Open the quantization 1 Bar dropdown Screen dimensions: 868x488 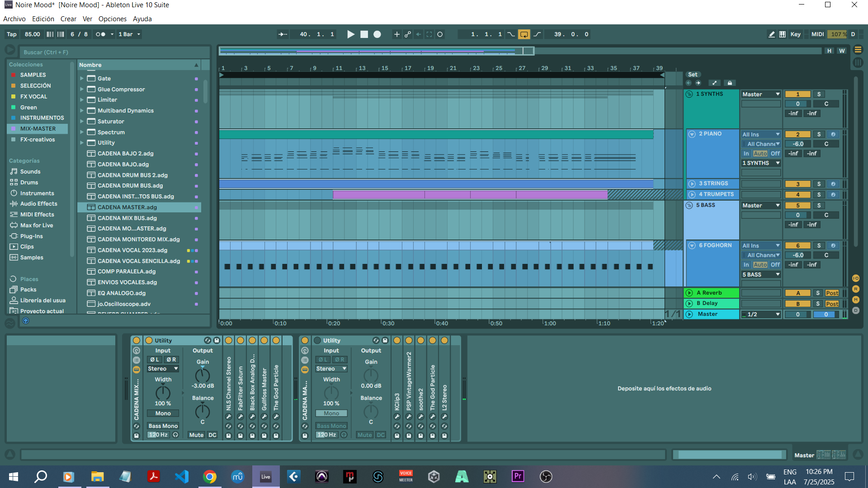coord(129,34)
